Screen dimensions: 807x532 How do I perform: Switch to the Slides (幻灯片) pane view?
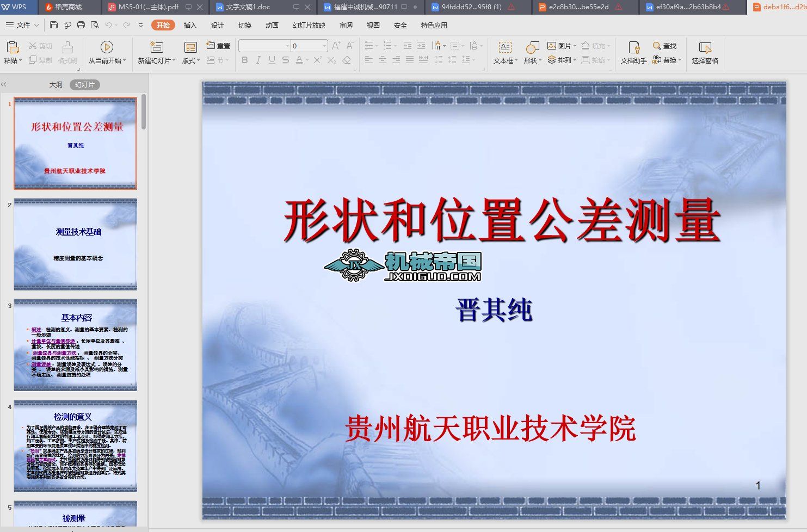pos(85,84)
